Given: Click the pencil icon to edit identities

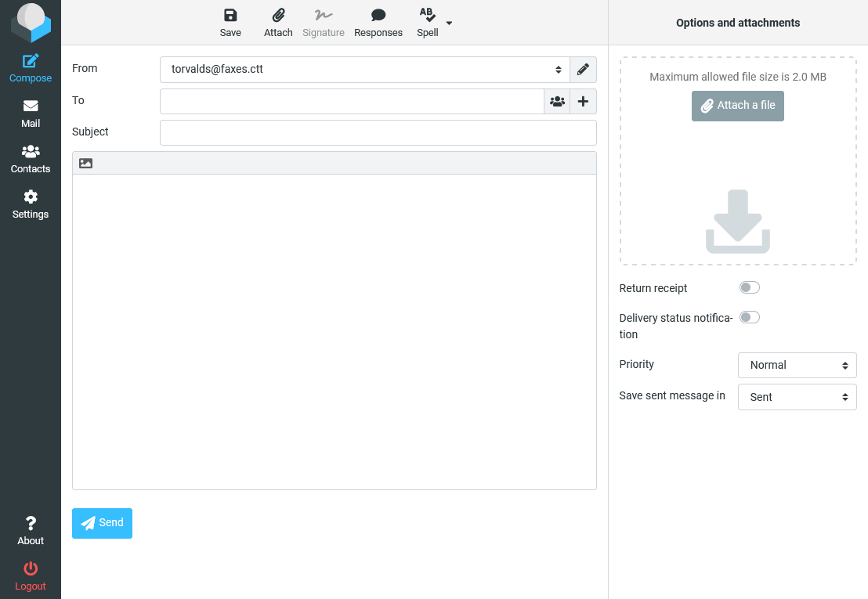Looking at the screenshot, I should pos(583,70).
